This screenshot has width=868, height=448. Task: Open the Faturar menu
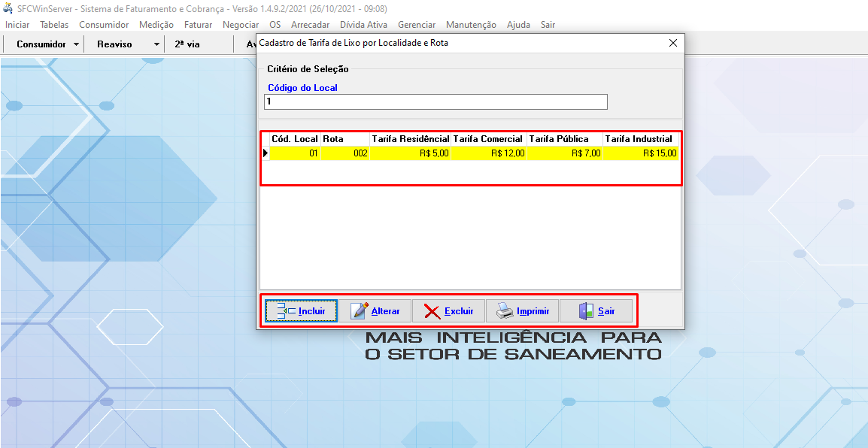(198, 24)
